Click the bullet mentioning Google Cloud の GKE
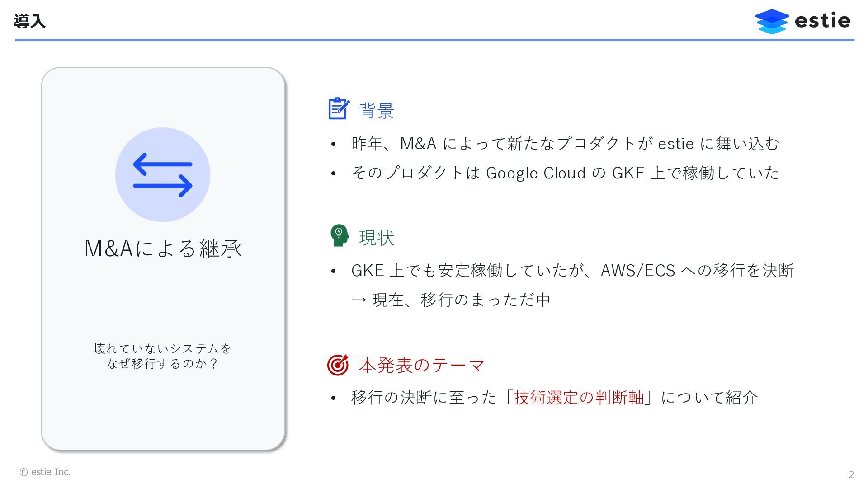 click(565, 173)
